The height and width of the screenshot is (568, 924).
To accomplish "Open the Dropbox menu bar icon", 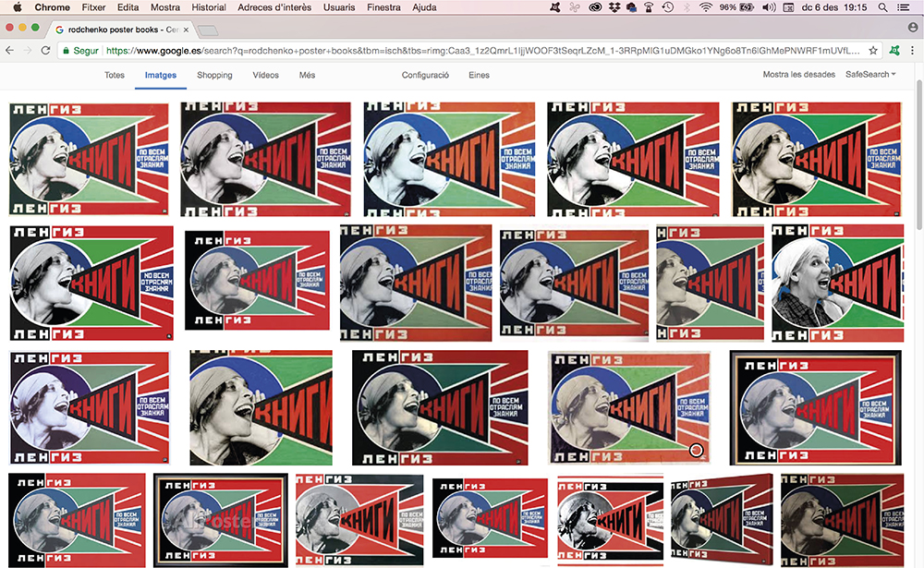I will tap(614, 7).
